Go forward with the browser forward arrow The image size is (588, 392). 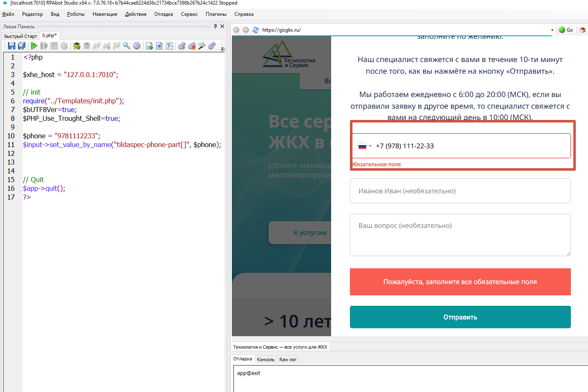[x=246, y=30]
